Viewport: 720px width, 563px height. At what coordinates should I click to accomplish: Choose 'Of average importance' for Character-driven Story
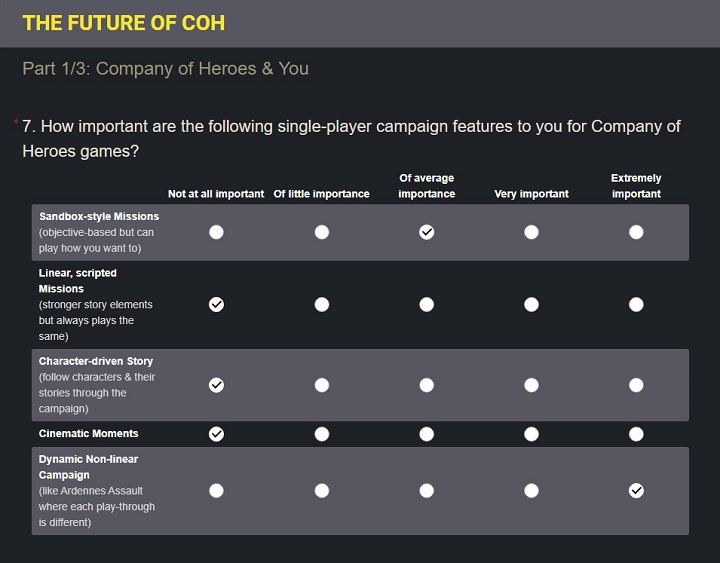(x=427, y=384)
